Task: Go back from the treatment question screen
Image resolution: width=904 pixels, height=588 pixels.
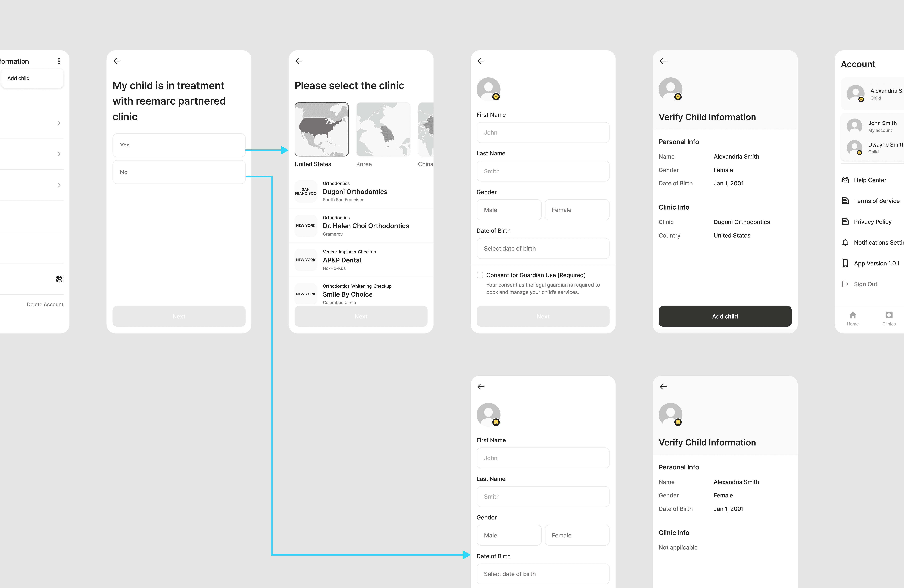Action: 117,61
